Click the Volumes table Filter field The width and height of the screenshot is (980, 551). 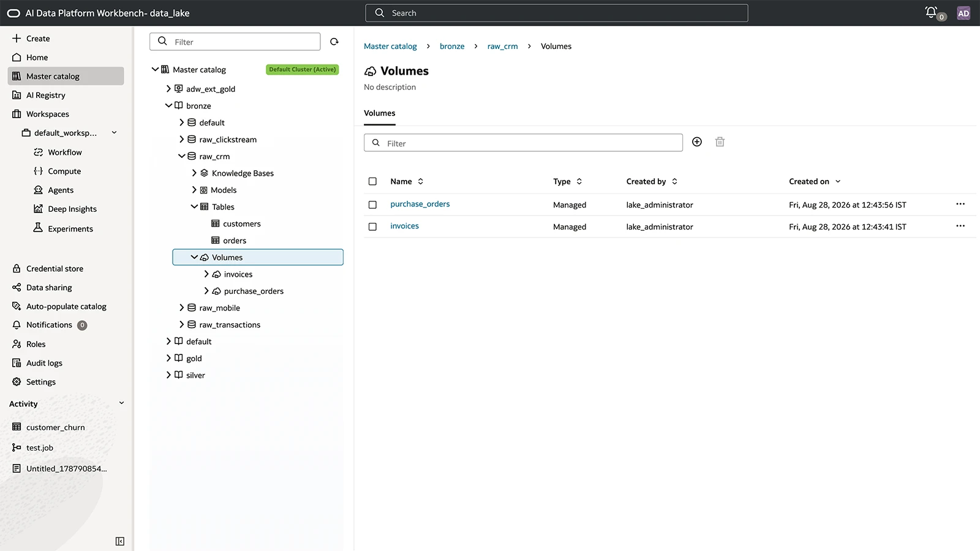pos(523,143)
